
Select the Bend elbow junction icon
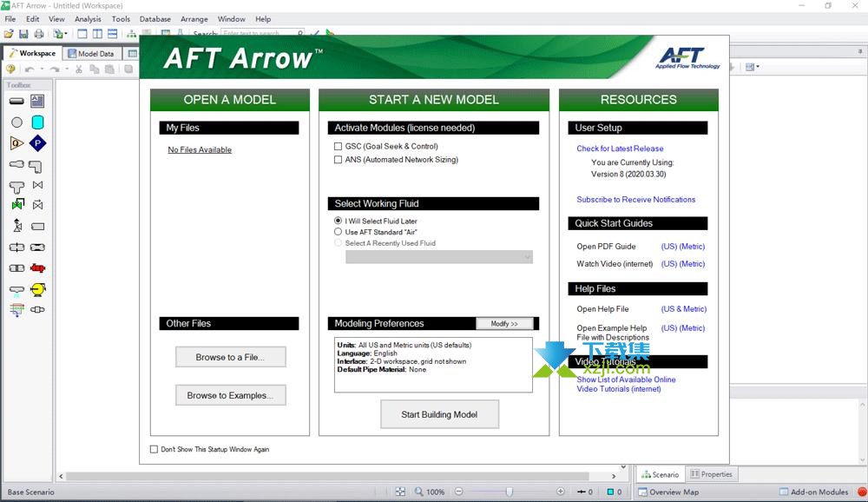pos(36,166)
